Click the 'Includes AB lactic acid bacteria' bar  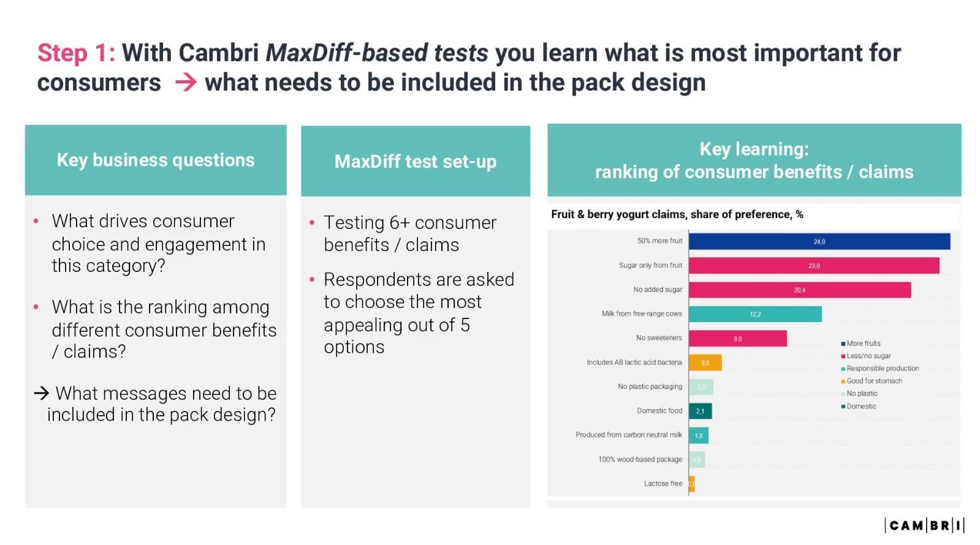coord(705,363)
